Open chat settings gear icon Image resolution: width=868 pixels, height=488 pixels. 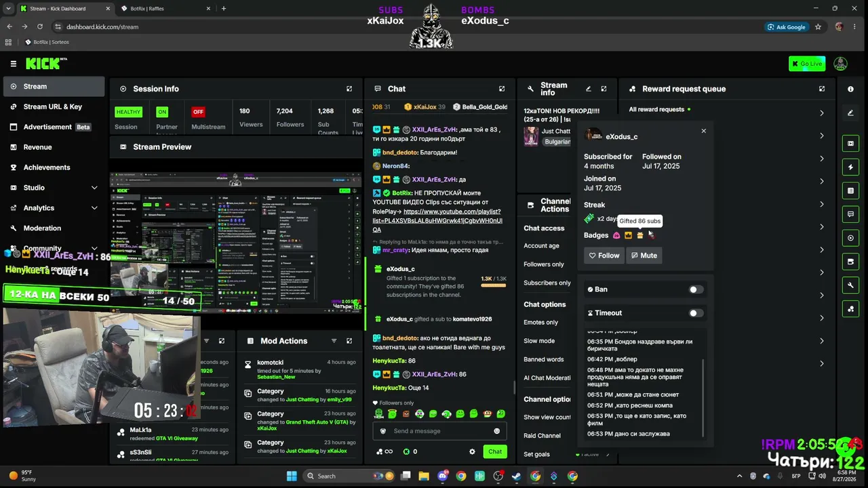pos(472,451)
